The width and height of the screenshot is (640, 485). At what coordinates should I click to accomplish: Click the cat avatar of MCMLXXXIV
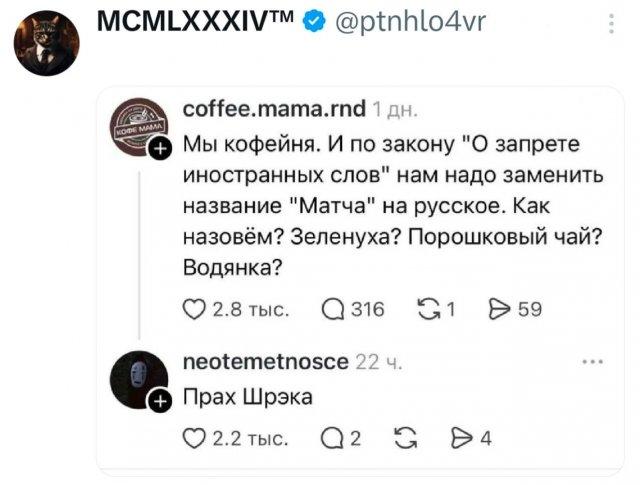pyautogui.click(x=46, y=44)
